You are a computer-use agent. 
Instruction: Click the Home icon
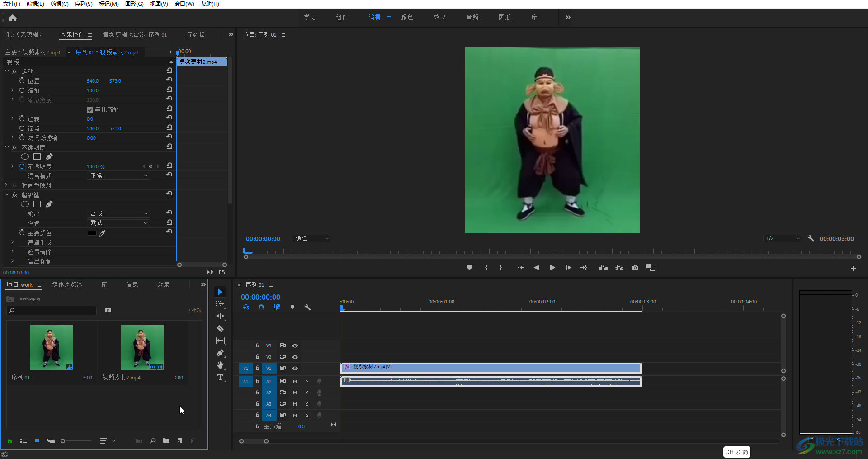click(x=13, y=18)
